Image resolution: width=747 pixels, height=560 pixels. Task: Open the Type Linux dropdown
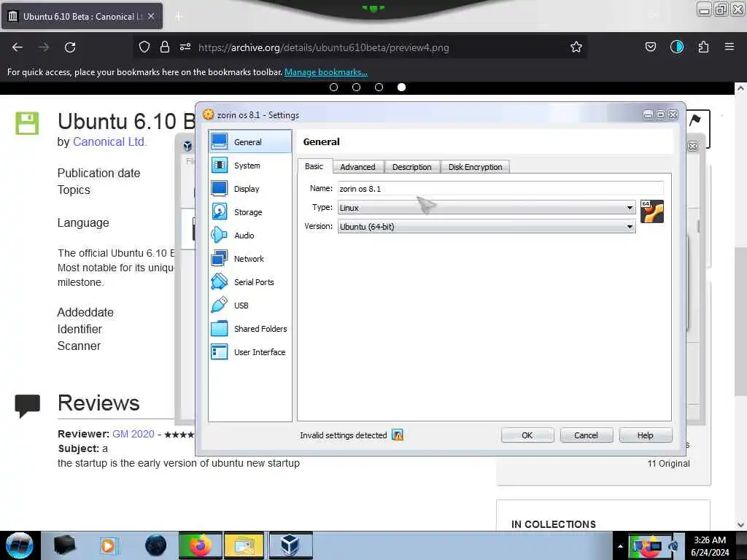487,208
